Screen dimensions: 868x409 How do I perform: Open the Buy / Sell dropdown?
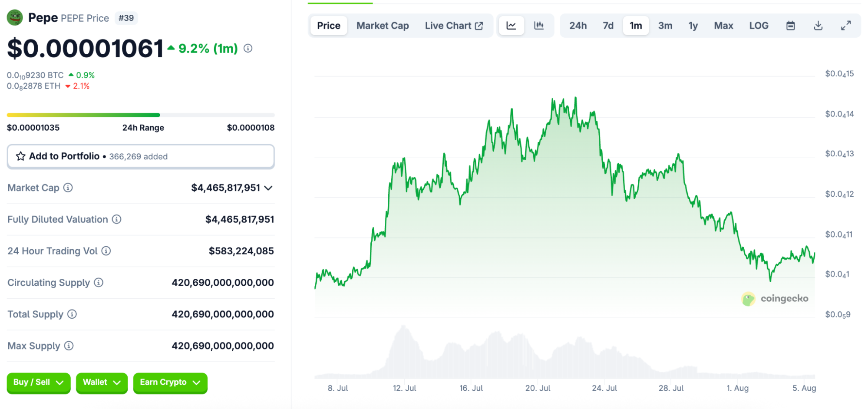(x=38, y=383)
